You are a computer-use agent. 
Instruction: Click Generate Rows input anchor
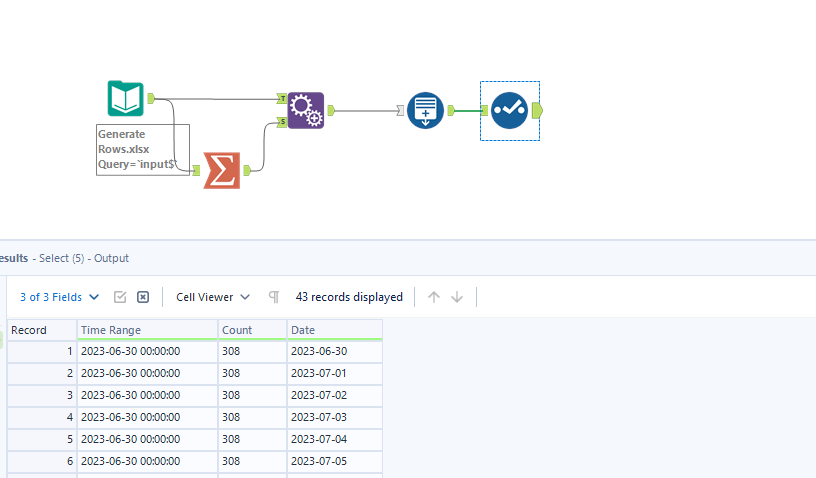coord(400,110)
